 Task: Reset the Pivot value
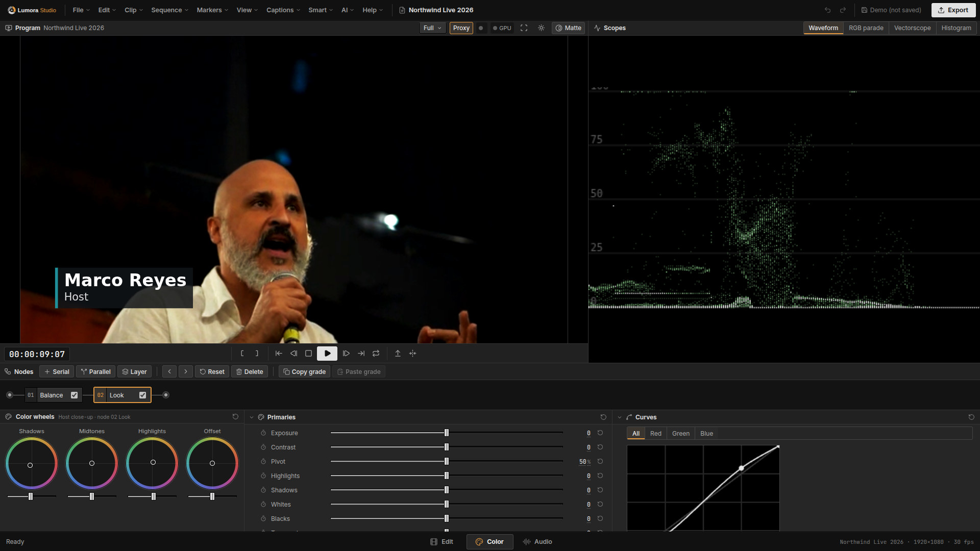(600, 461)
